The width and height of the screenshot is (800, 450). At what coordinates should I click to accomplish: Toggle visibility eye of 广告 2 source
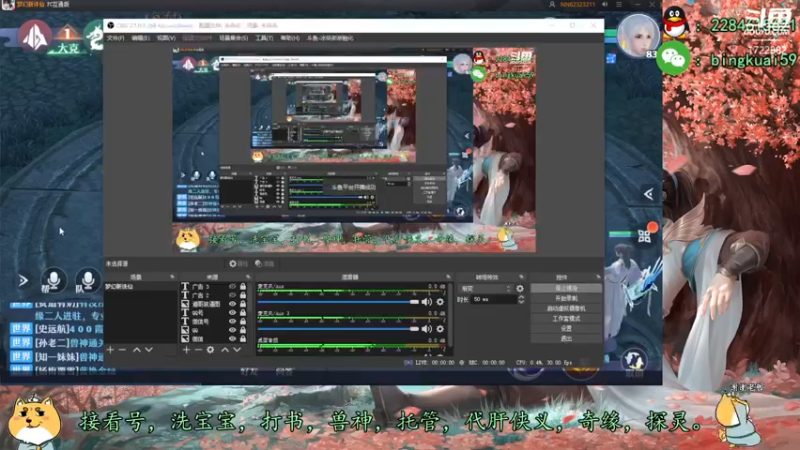(x=233, y=295)
